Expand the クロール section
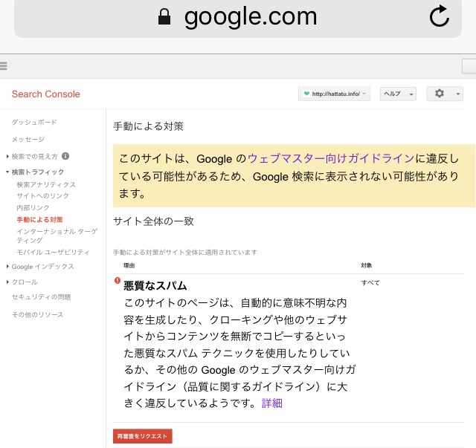Viewport: 476px width, 448px height. (x=7, y=282)
